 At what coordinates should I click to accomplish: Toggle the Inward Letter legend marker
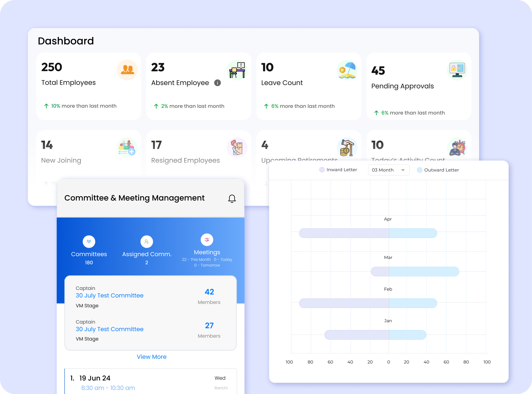click(322, 170)
